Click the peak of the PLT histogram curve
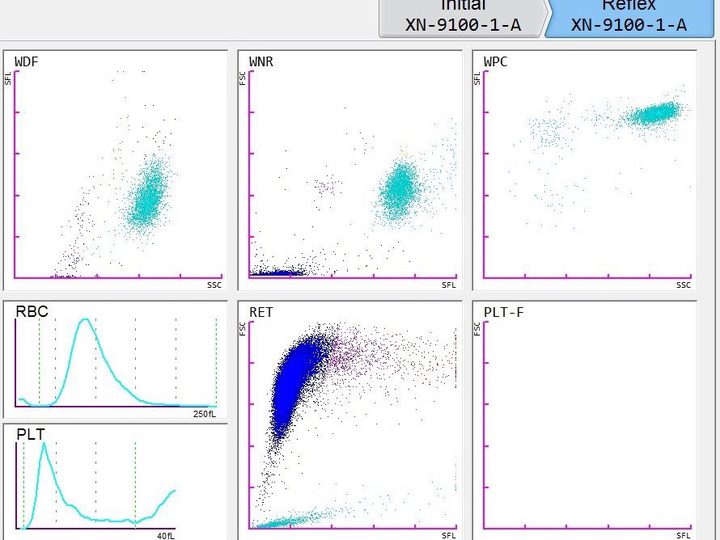This screenshot has width=720, height=540. [x=44, y=444]
